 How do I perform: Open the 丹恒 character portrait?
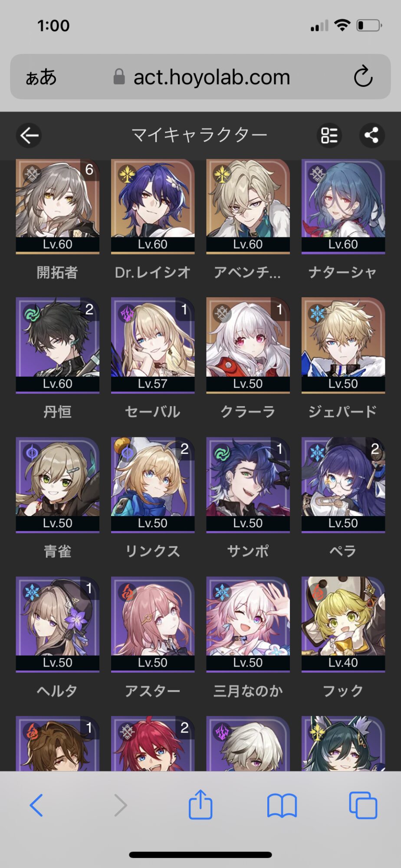click(x=58, y=345)
